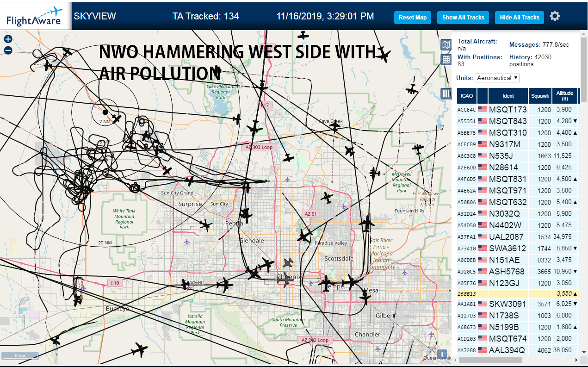Click the SKYVIEW title

(95, 16)
